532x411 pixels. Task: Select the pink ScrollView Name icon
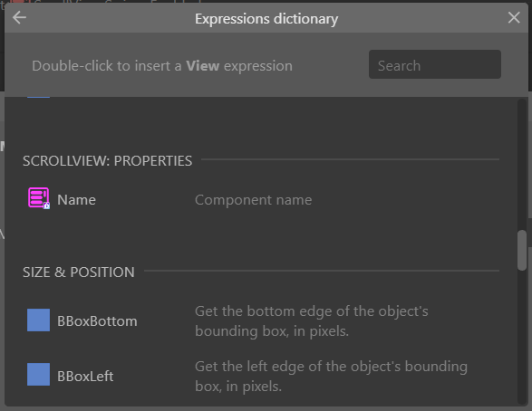coord(39,198)
